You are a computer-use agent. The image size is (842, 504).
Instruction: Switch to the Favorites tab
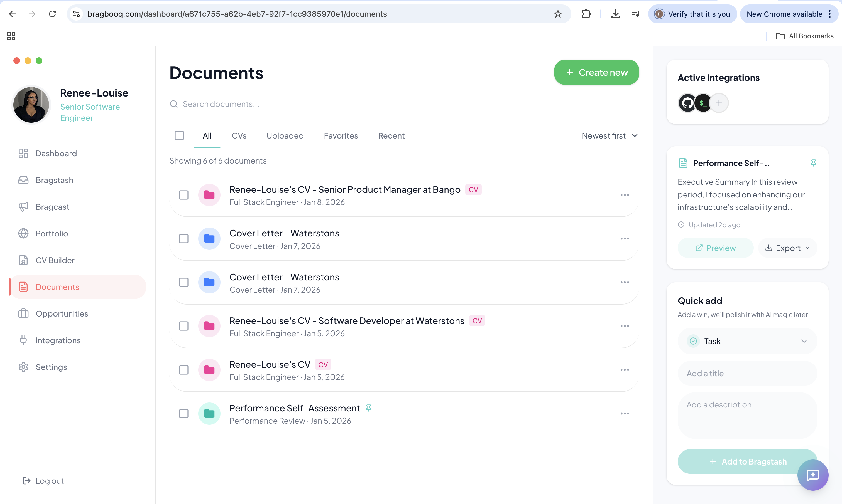(x=341, y=136)
